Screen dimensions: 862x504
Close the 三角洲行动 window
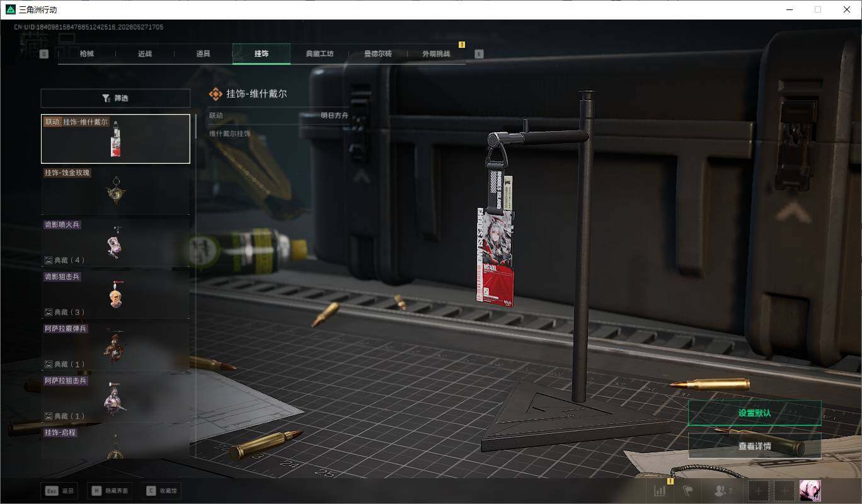[x=847, y=9]
